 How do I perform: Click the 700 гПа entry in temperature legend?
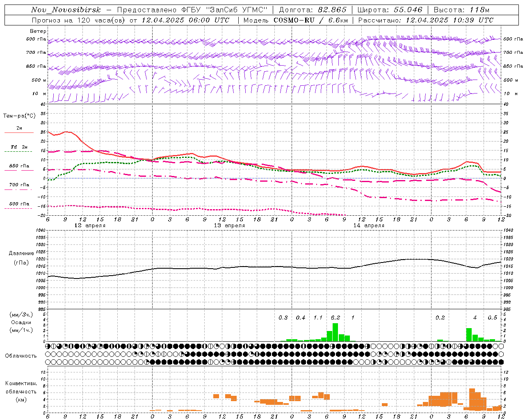[x=19, y=185]
